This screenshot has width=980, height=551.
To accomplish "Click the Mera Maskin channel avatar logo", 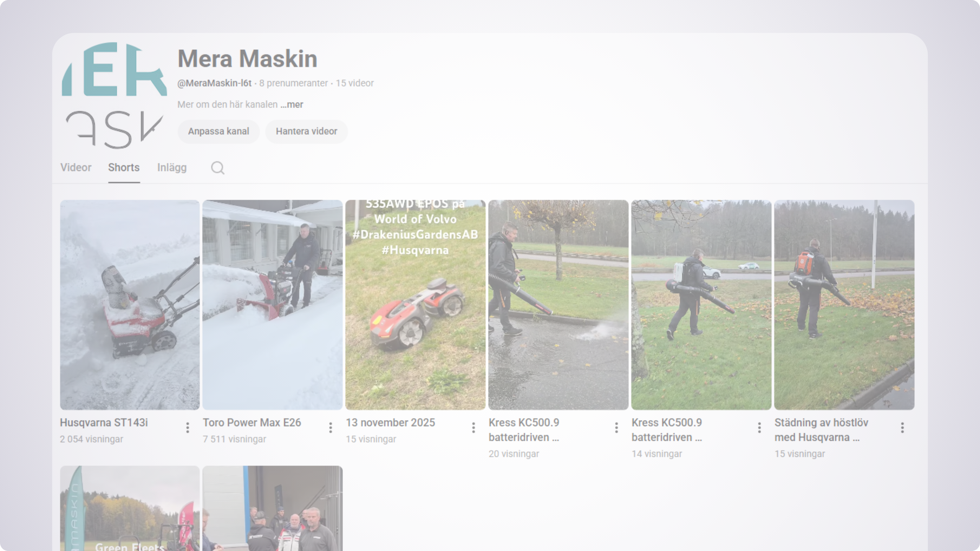I will click(x=114, y=96).
